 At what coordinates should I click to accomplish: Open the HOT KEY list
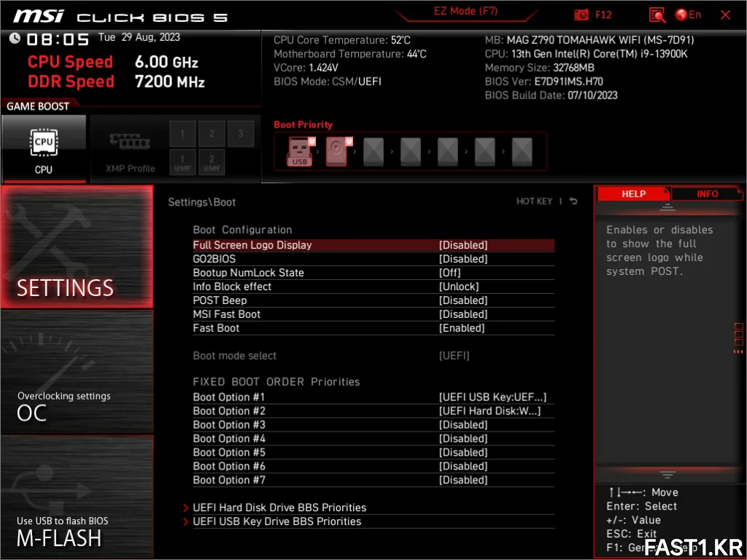coord(535,201)
